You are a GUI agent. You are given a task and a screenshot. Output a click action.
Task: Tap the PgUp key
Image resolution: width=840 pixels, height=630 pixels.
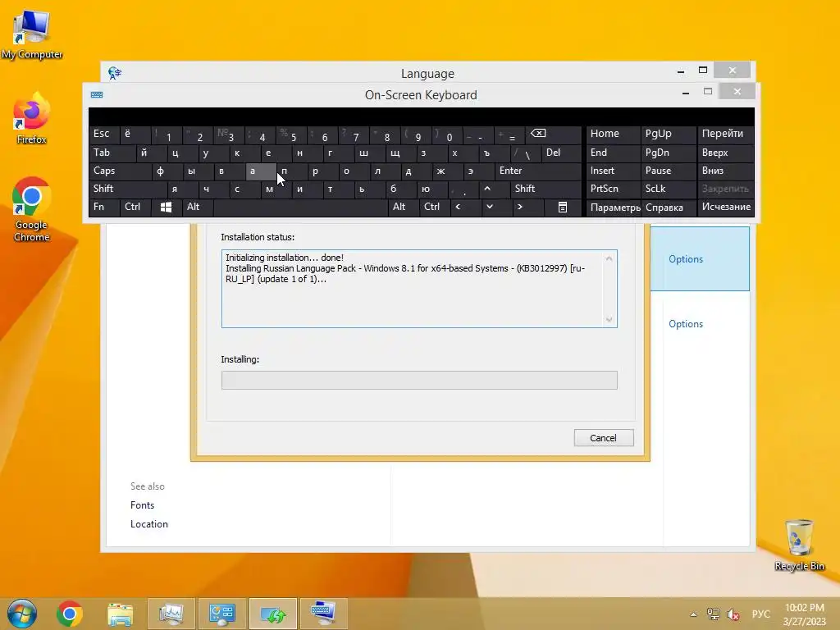click(669, 134)
